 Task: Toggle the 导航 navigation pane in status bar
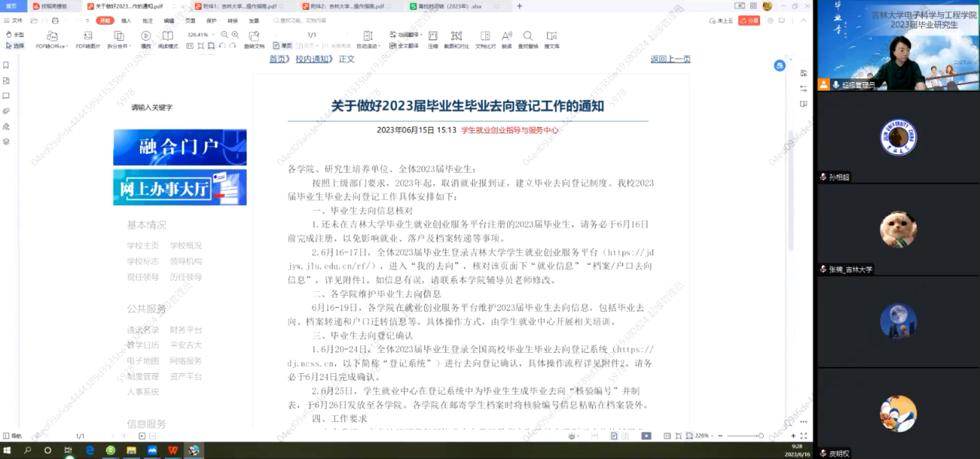12,436
